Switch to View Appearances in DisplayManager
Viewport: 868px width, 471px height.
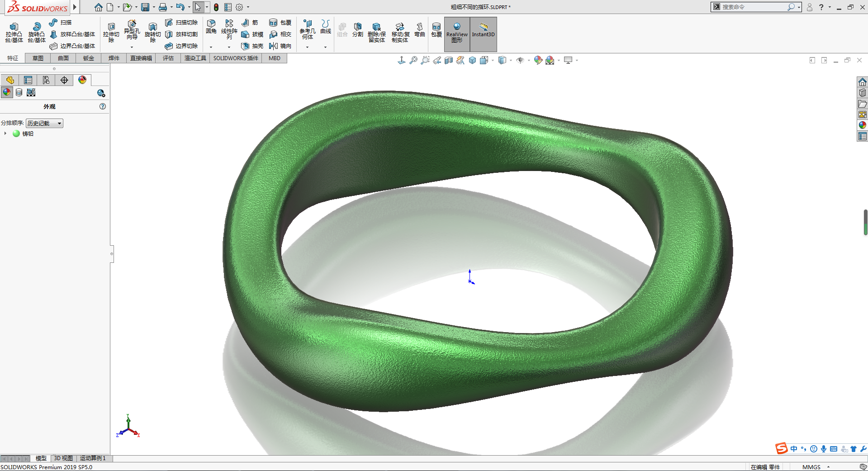pyautogui.click(x=7, y=92)
